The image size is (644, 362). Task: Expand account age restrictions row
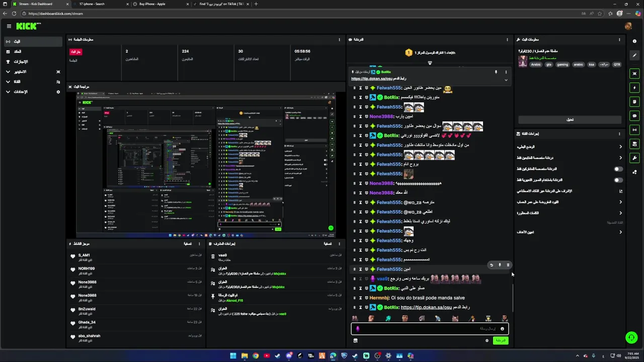pyautogui.click(x=620, y=202)
